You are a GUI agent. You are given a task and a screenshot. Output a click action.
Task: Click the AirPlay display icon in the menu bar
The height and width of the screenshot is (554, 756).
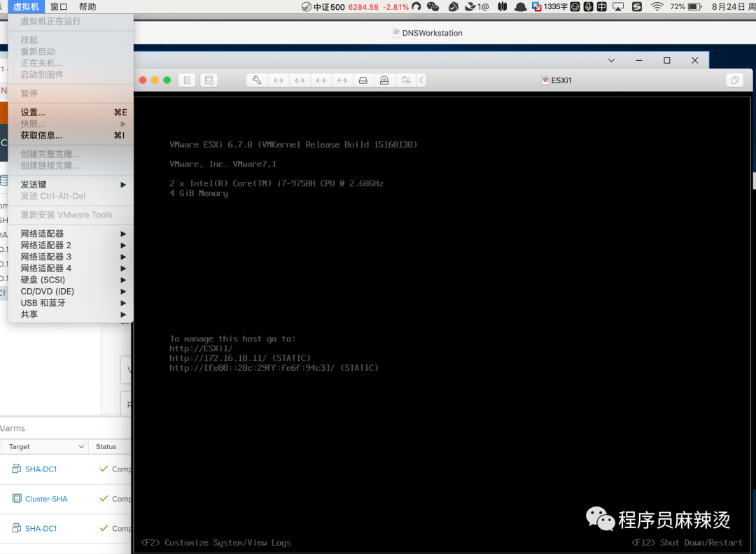click(618, 7)
